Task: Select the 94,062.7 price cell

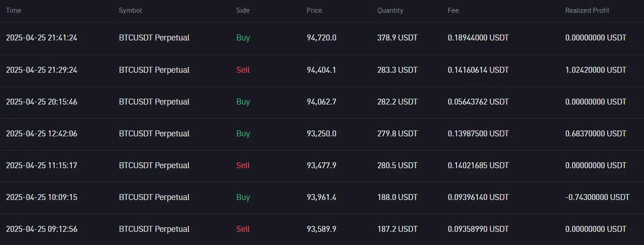Action: click(x=322, y=102)
